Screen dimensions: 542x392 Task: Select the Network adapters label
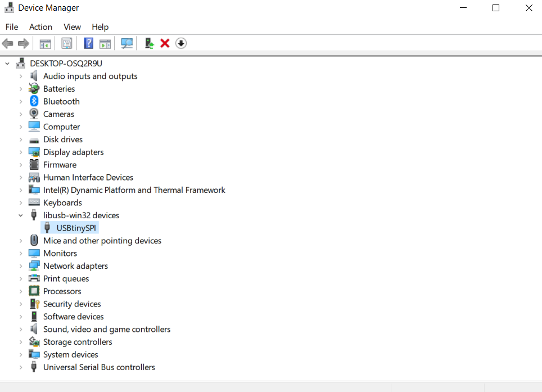click(x=75, y=266)
